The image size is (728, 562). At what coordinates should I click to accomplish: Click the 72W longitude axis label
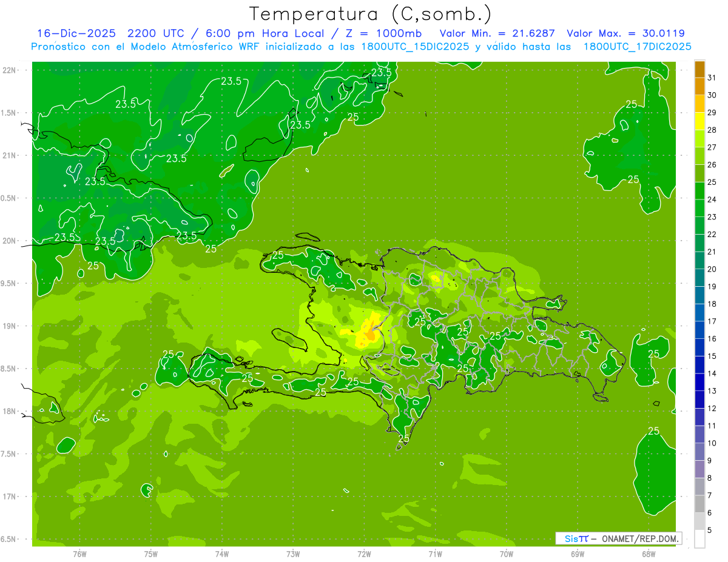point(364,554)
